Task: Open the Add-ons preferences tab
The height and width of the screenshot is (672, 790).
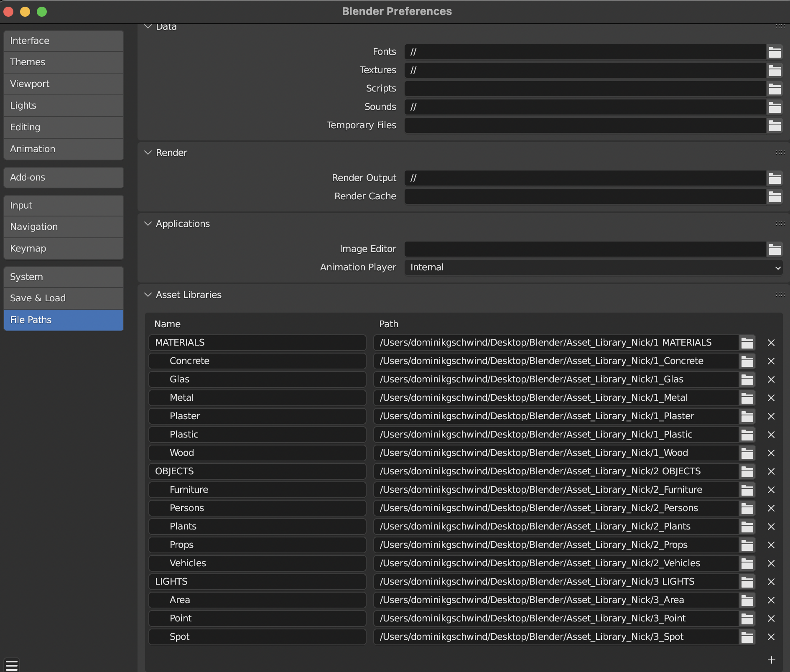Action: tap(64, 178)
